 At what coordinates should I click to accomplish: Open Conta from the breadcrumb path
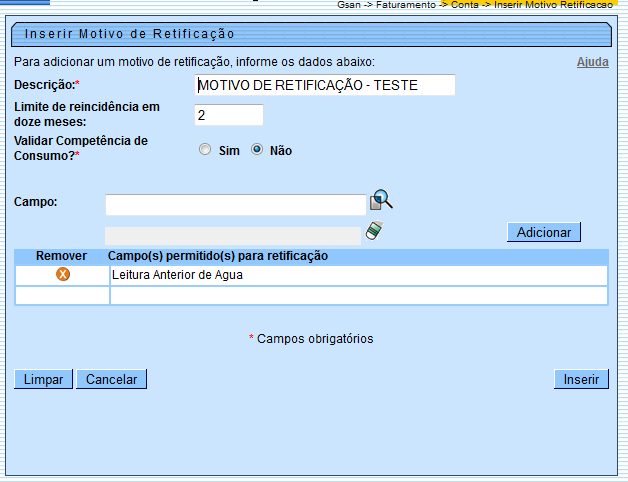tap(465, 5)
